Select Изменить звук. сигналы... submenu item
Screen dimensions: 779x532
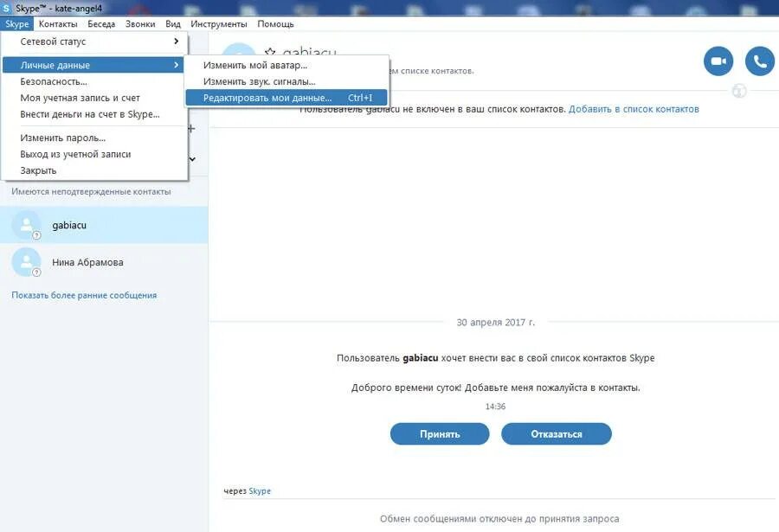[x=286, y=81]
